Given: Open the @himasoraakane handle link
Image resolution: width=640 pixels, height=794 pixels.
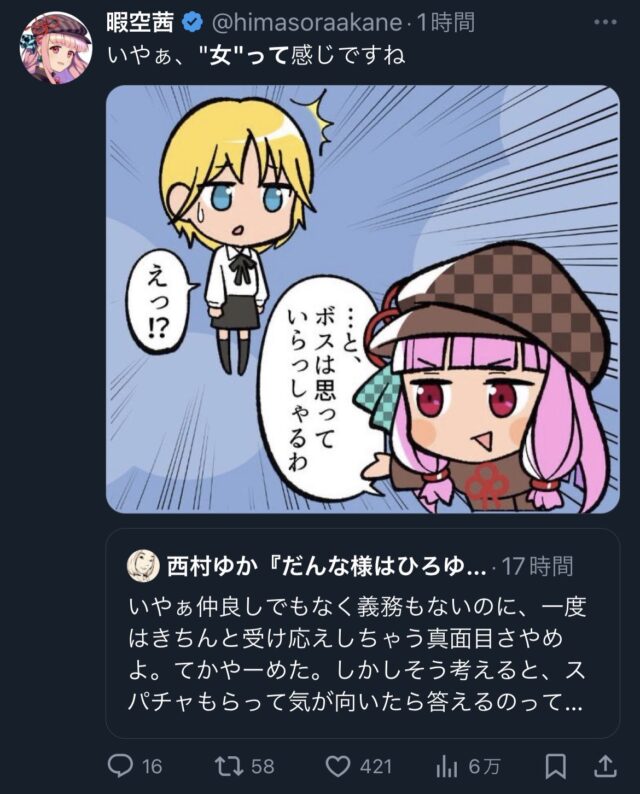Looking at the screenshot, I should click(x=306, y=23).
